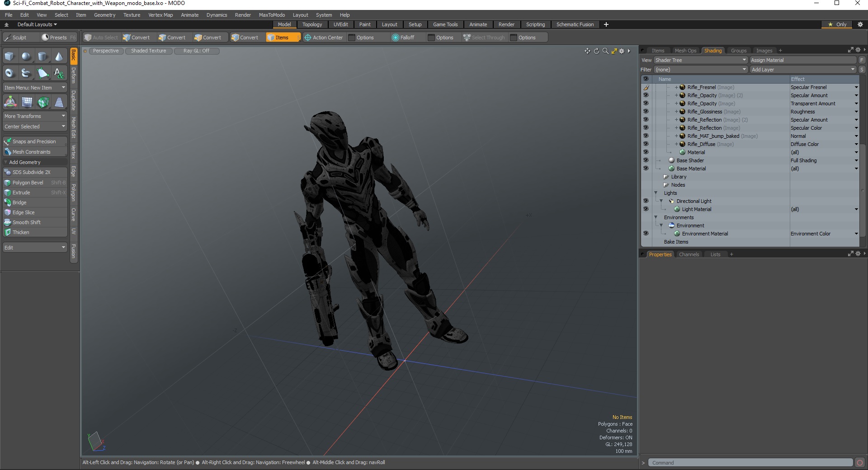Select the Sphere primitive tool

click(x=26, y=56)
